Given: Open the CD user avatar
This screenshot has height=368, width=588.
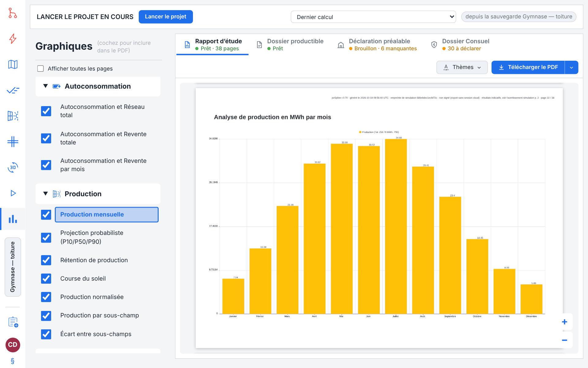Looking at the screenshot, I should (x=13, y=345).
